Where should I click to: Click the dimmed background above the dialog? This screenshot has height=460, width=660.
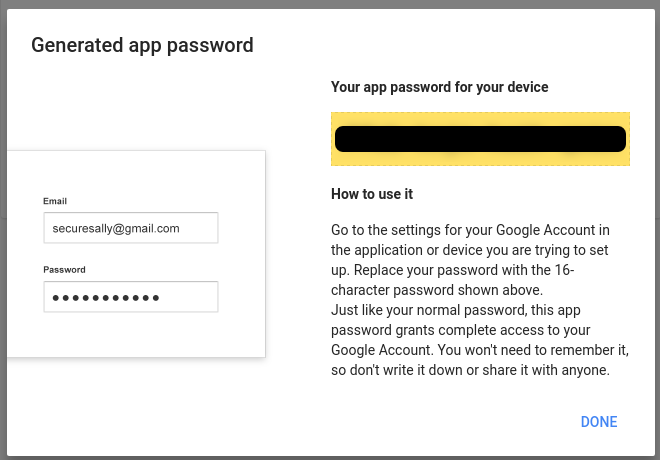[x=330, y=5]
